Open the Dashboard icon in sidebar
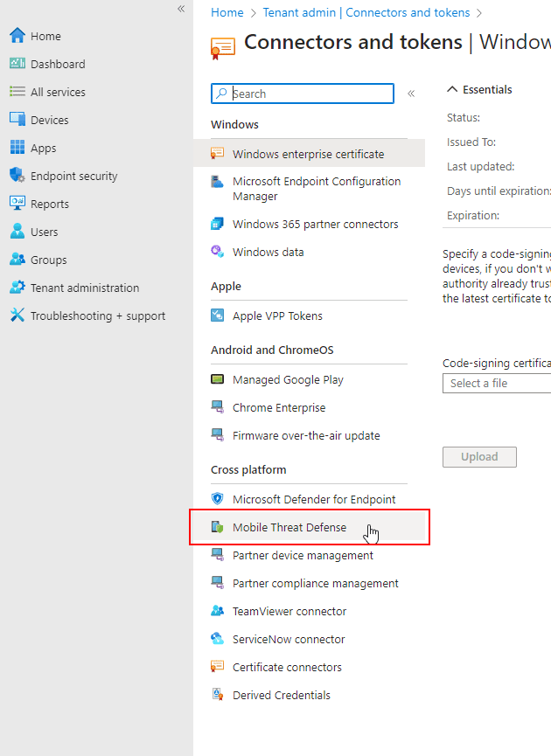 (x=17, y=64)
